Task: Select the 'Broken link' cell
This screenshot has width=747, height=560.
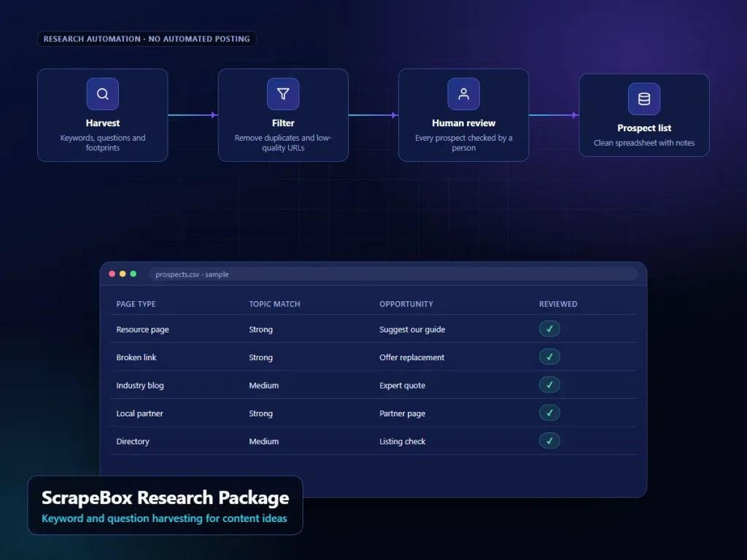Action: pyautogui.click(x=136, y=357)
